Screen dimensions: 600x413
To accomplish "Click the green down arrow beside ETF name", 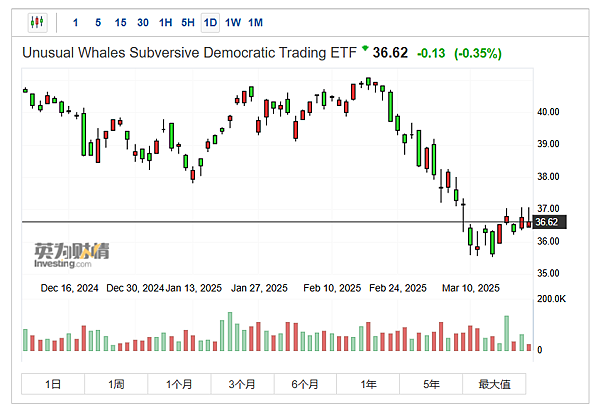I will (365, 48).
